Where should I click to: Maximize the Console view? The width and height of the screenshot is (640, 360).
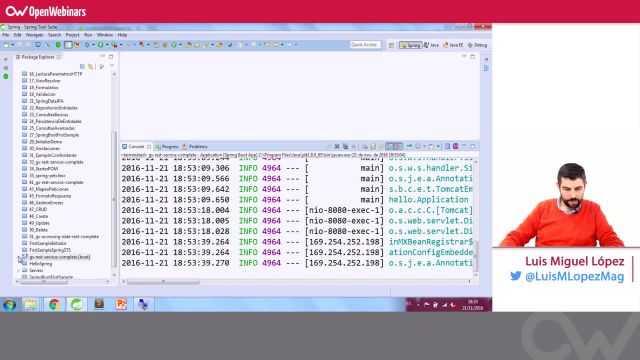point(473,147)
